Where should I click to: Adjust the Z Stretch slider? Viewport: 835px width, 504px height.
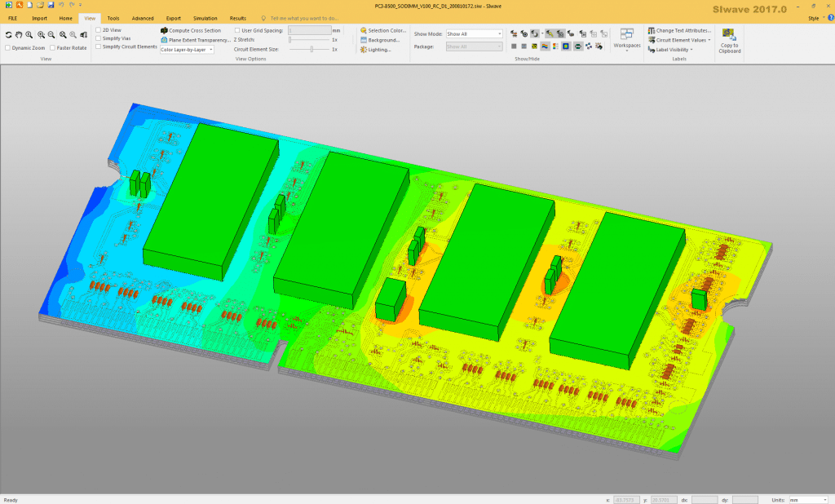pos(290,40)
